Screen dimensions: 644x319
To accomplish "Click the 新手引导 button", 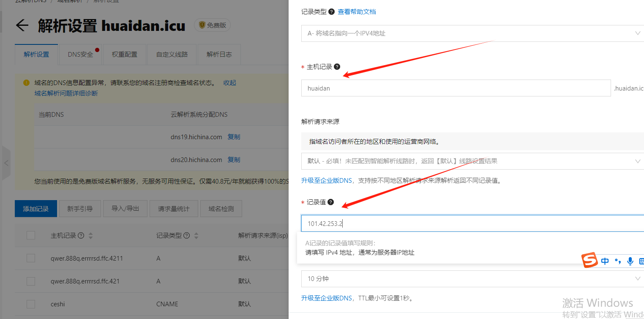I will pos(80,209).
